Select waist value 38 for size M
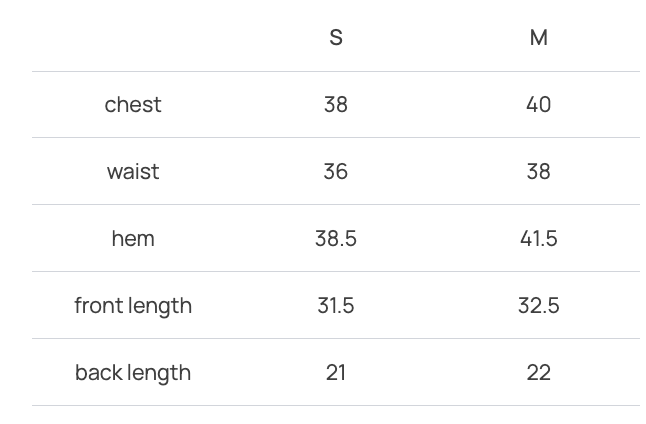Image resolution: width=646 pixels, height=424 pixels. [538, 172]
